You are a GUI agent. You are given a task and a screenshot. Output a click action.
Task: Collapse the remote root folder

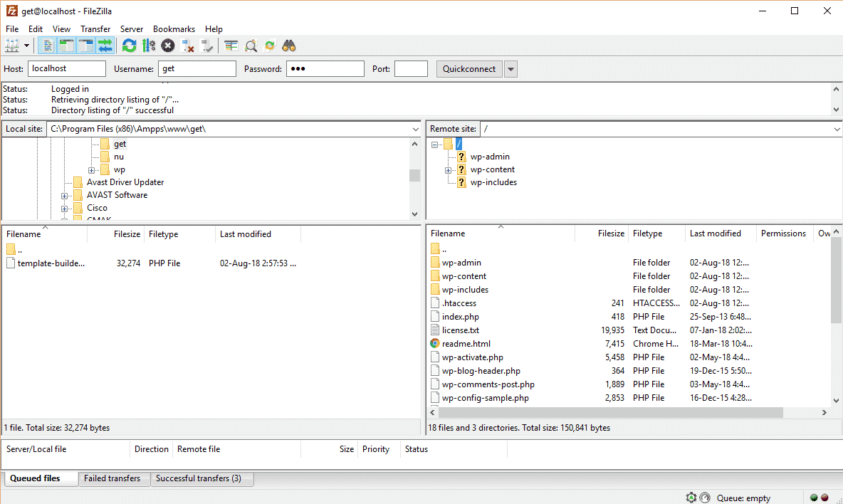click(x=434, y=145)
